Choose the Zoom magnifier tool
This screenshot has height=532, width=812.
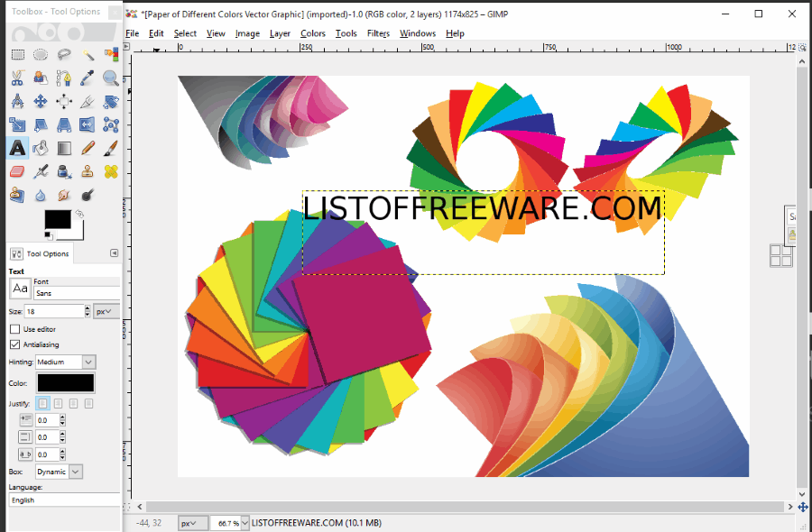(111, 78)
